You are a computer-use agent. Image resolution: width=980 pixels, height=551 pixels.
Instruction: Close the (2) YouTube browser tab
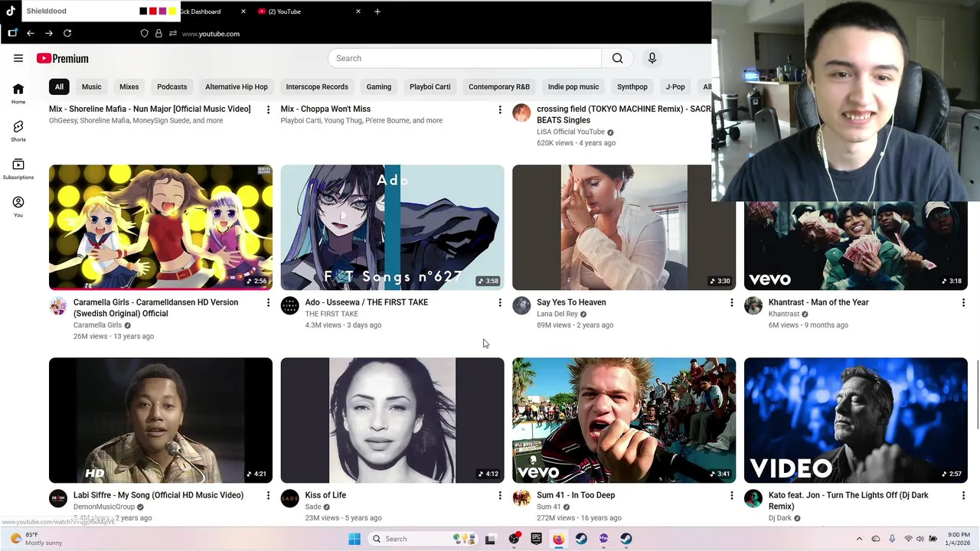click(358, 11)
